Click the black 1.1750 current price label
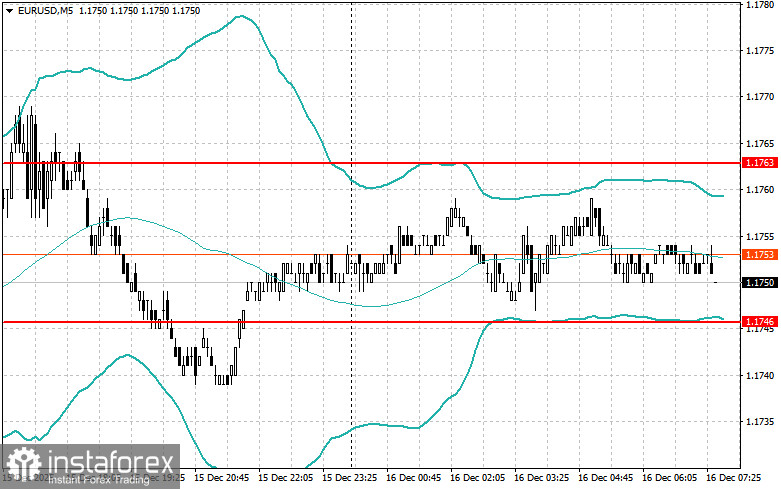This screenshot has height=489, width=781. click(x=760, y=282)
